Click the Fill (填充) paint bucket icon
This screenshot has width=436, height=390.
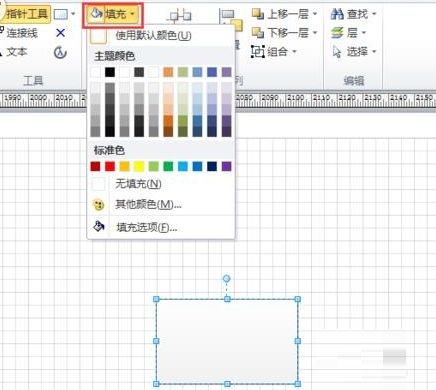(96, 14)
